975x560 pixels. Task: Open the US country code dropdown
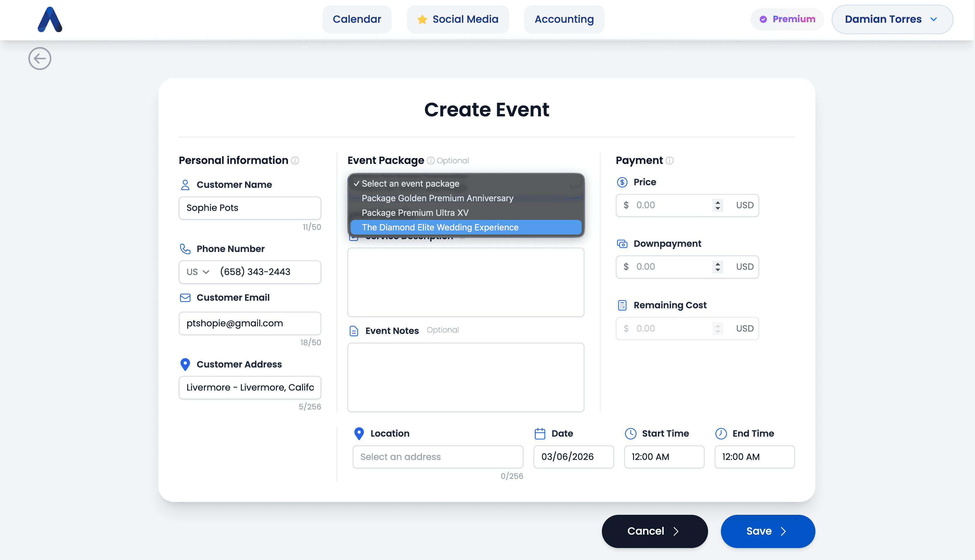[x=198, y=272]
